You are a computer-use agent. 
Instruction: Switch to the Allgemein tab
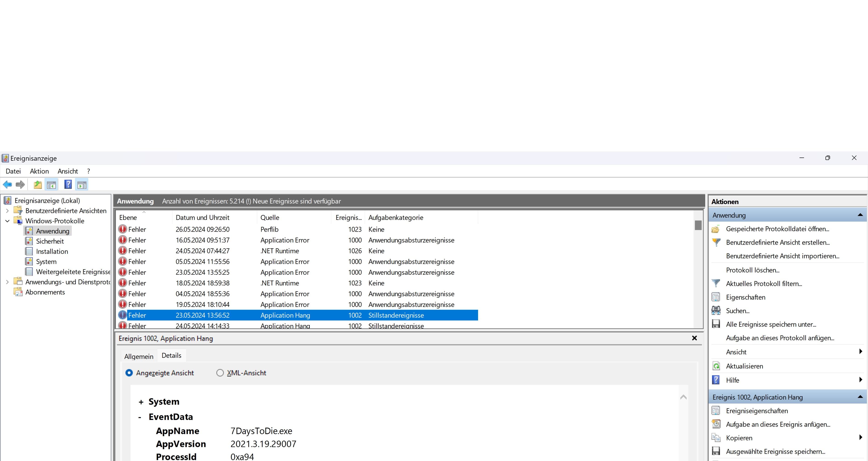click(139, 356)
